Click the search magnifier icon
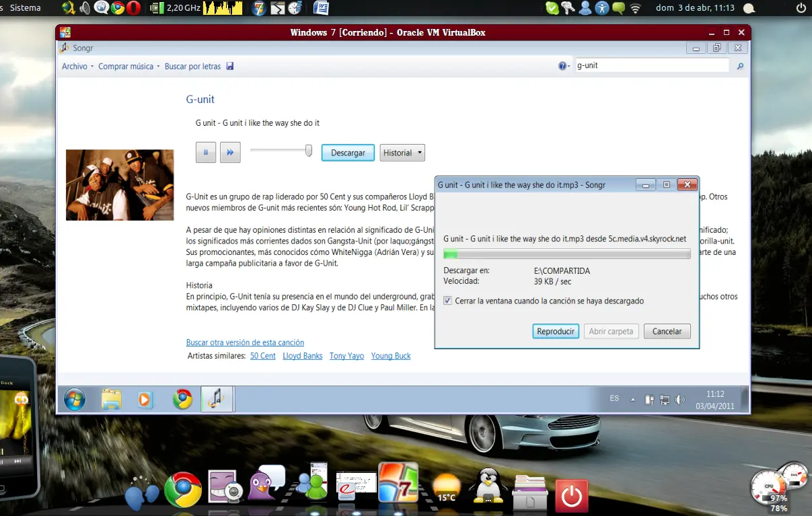The image size is (812, 516). [x=741, y=66]
